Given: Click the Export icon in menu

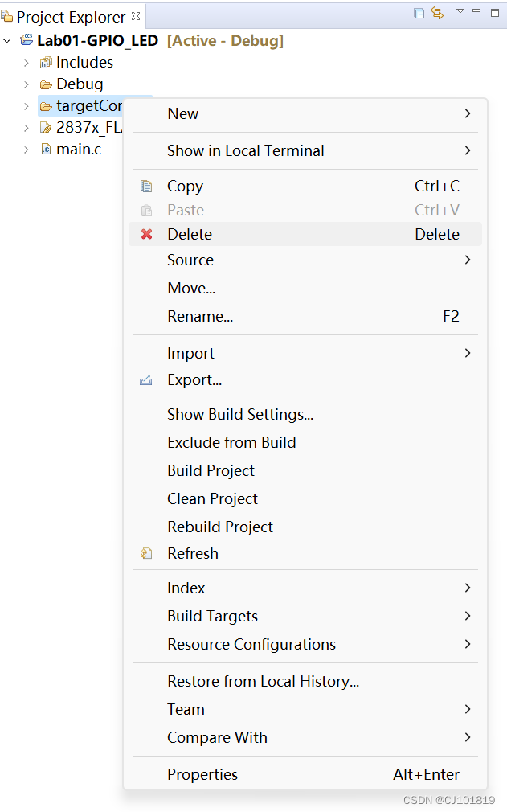Looking at the screenshot, I should [x=146, y=380].
